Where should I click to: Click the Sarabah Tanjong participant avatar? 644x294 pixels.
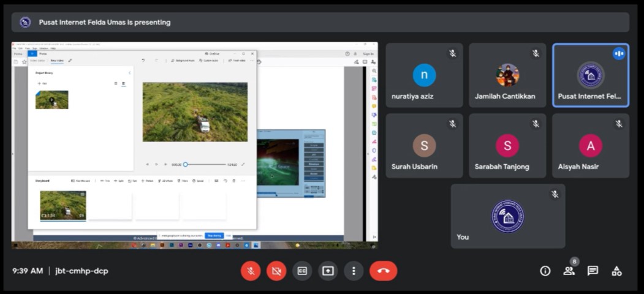coord(507,146)
